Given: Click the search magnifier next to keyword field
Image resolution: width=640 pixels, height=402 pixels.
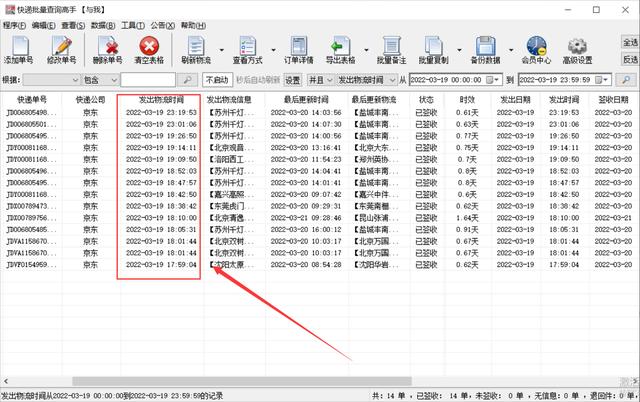Looking at the screenshot, I should coord(187,80).
